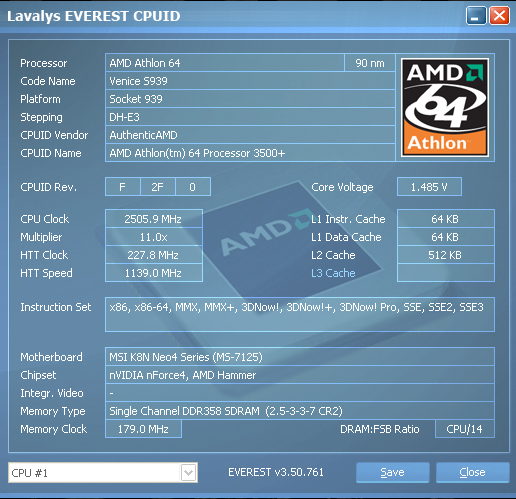Click the 'EVEREST v3.50.761' version text
This screenshot has width=516, height=499.
click(276, 472)
